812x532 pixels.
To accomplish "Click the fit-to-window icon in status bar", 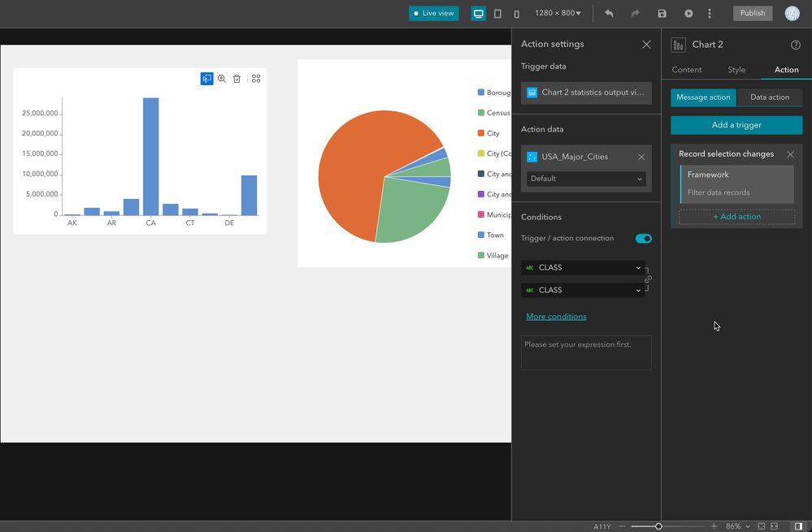I will 762,526.
